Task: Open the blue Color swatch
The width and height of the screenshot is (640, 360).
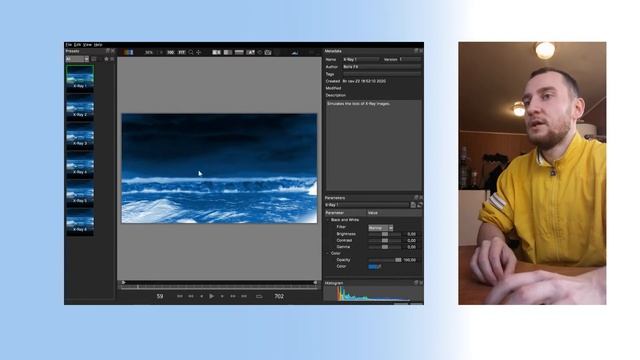Action: (373, 267)
